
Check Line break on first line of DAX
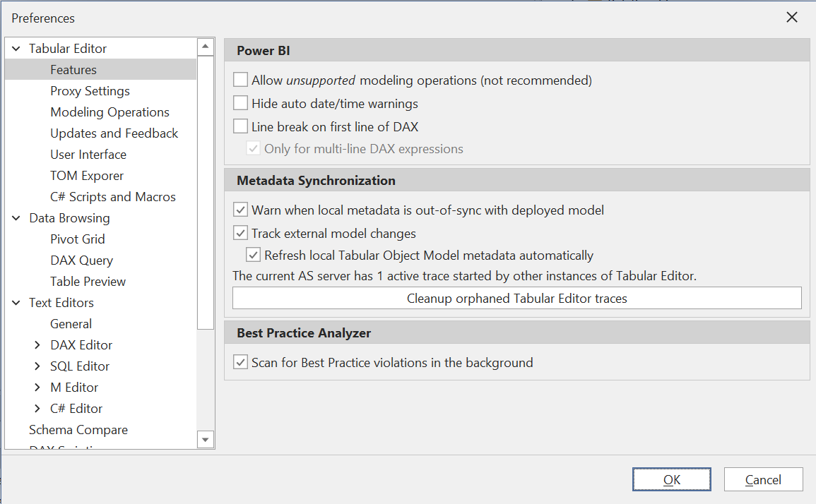(x=241, y=127)
